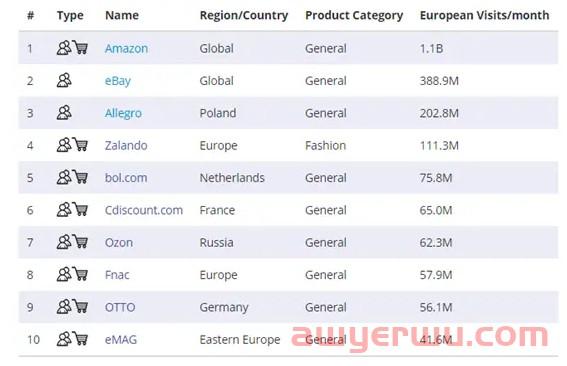
Task: Click the people icon in the Ozon row
Action: pos(64,242)
